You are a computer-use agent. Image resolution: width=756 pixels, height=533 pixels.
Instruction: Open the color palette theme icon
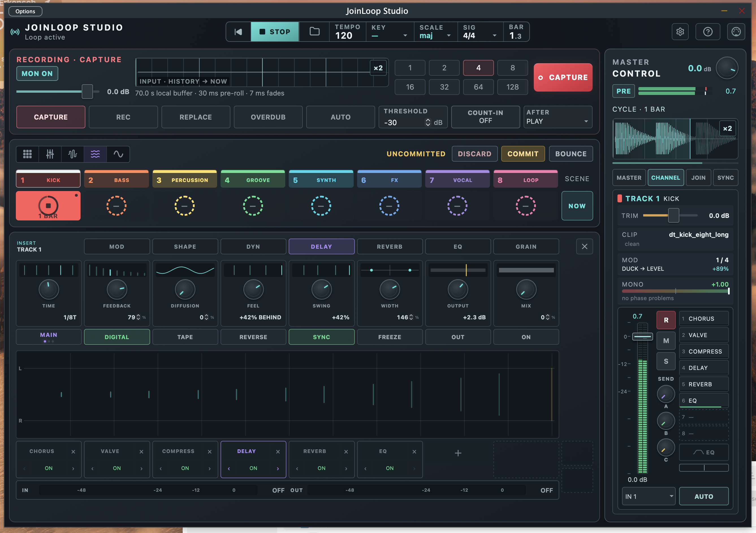pos(736,32)
